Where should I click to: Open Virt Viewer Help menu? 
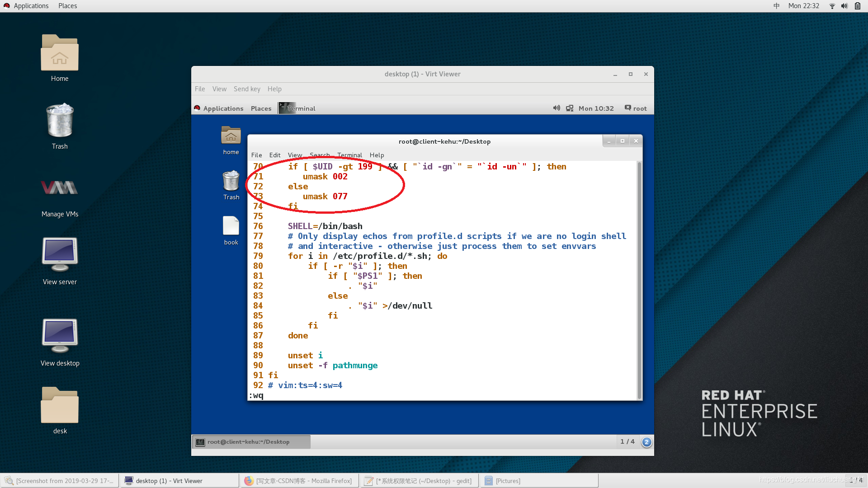point(274,89)
